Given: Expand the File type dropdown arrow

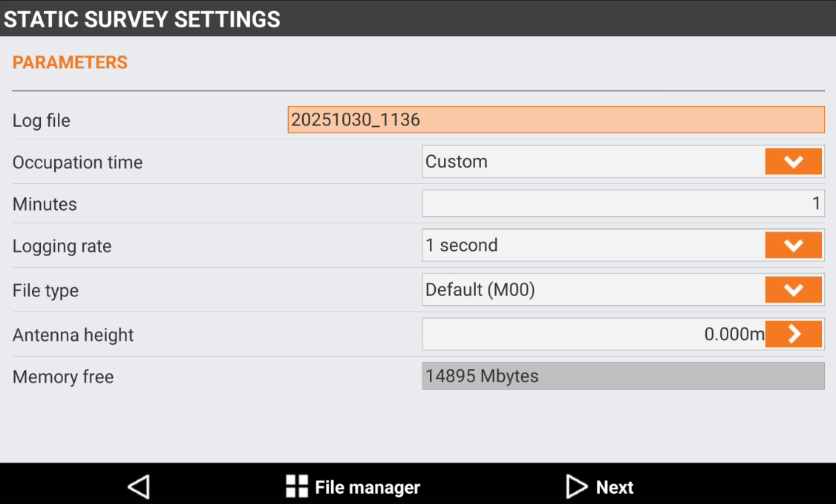Looking at the screenshot, I should (x=794, y=289).
